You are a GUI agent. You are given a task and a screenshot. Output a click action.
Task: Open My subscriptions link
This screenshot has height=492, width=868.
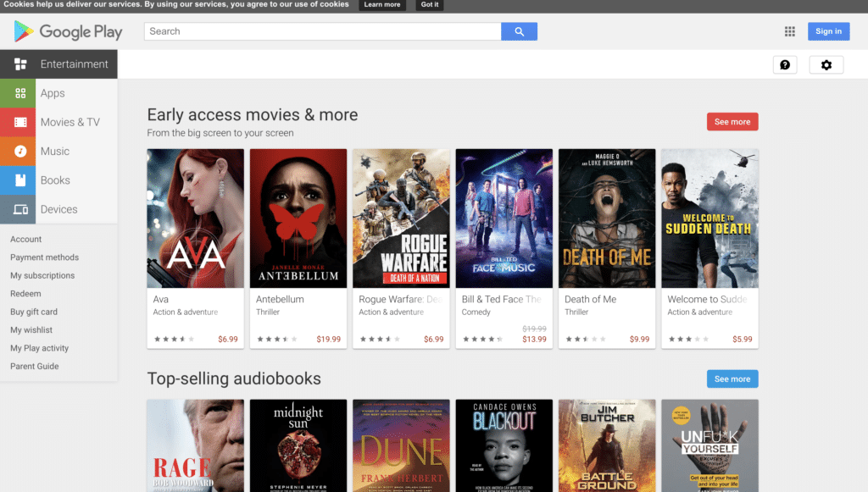(42, 275)
